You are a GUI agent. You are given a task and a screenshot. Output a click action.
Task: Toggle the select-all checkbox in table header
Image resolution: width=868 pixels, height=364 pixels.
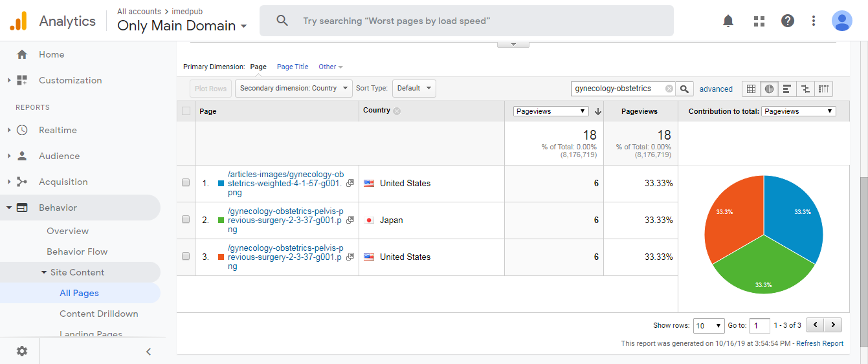pyautogui.click(x=186, y=111)
